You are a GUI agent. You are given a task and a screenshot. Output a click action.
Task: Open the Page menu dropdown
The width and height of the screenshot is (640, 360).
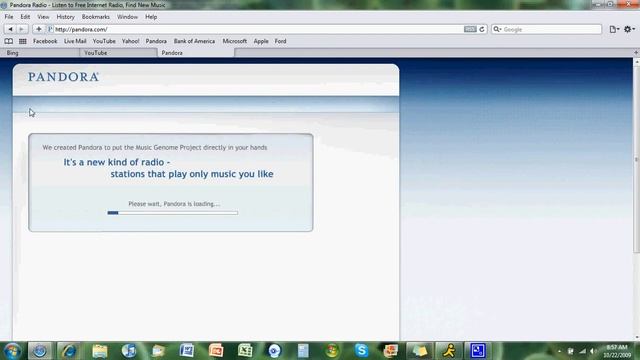(x=614, y=29)
